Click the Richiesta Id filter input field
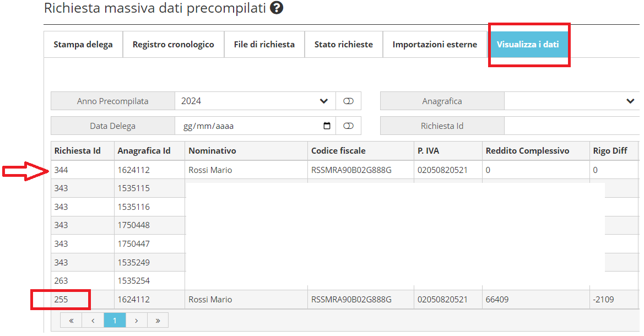The height and width of the screenshot is (336, 644). tap(571, 126)
